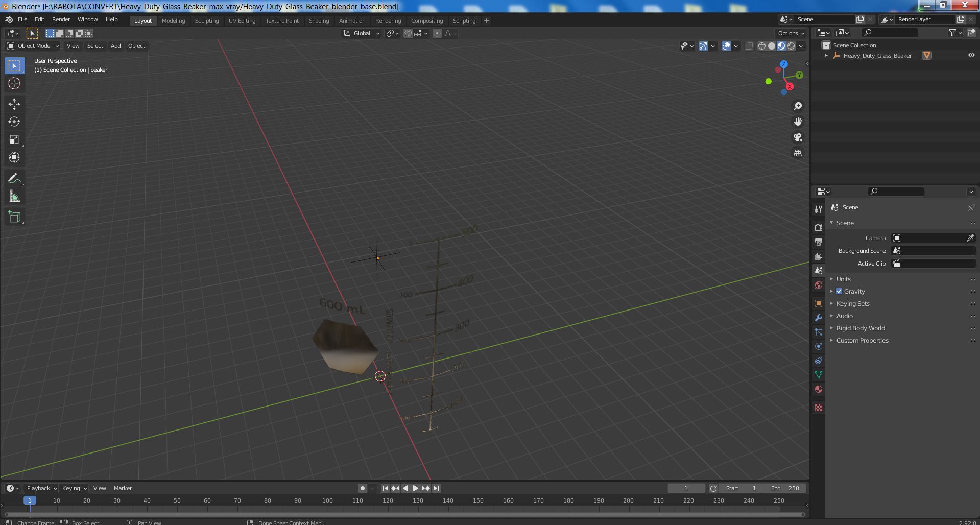The height and width of the screenshot is (525, 980).
Task: Click the outliner search field
Action: tap(889, 33)
